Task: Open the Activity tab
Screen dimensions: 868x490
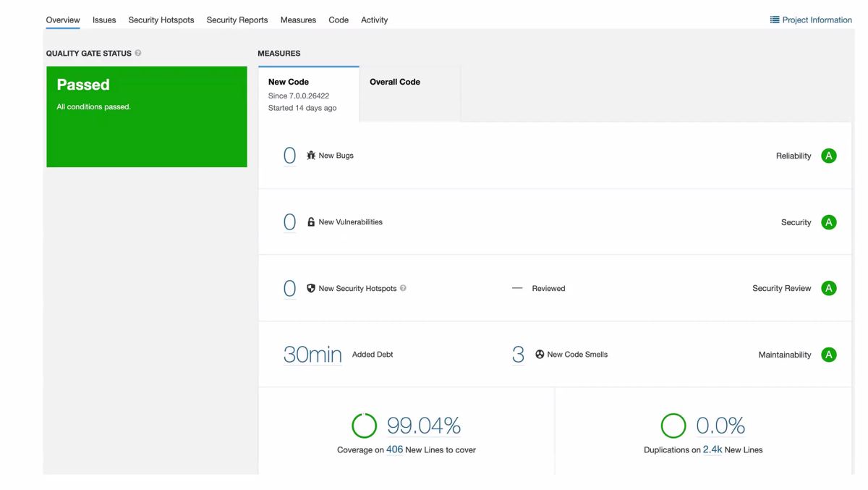Action: pyautogui.click(x=374, y=20)
